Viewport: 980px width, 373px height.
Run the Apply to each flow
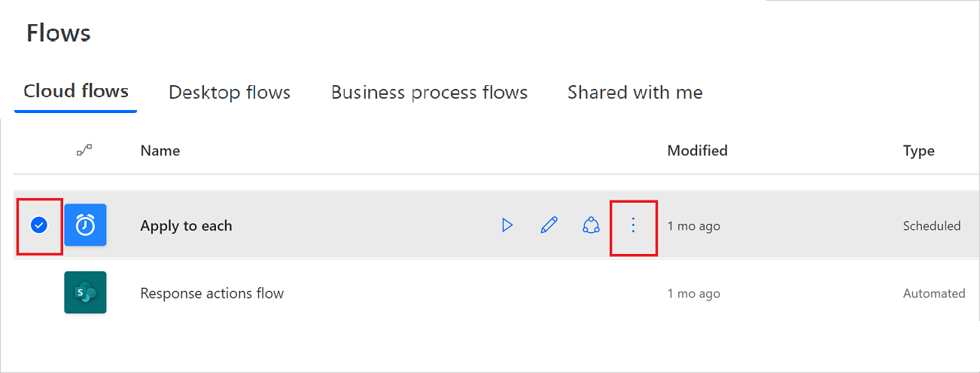point(507,225)
